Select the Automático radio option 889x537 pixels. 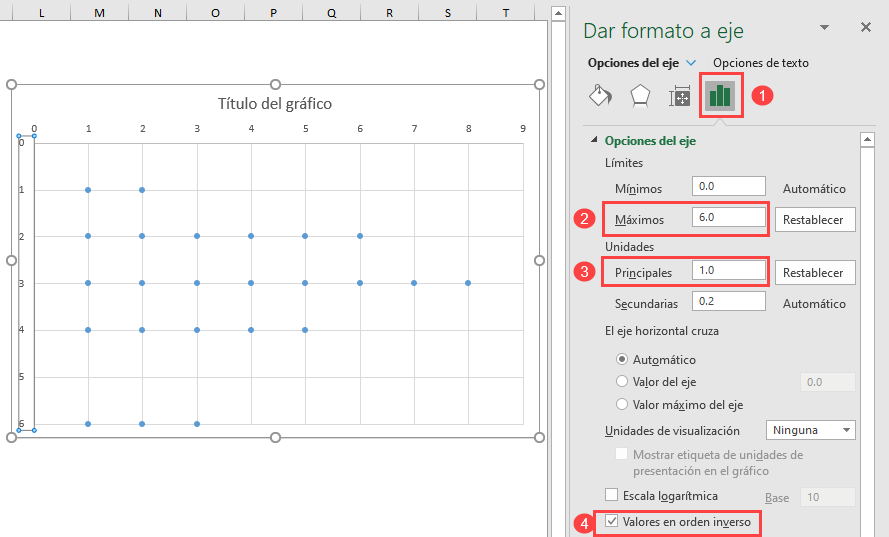[622, 359]
